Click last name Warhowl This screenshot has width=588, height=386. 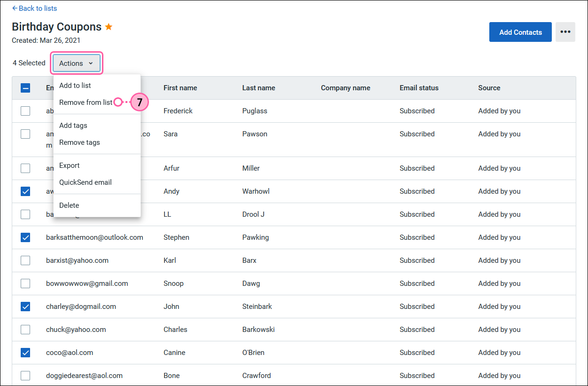256,191
